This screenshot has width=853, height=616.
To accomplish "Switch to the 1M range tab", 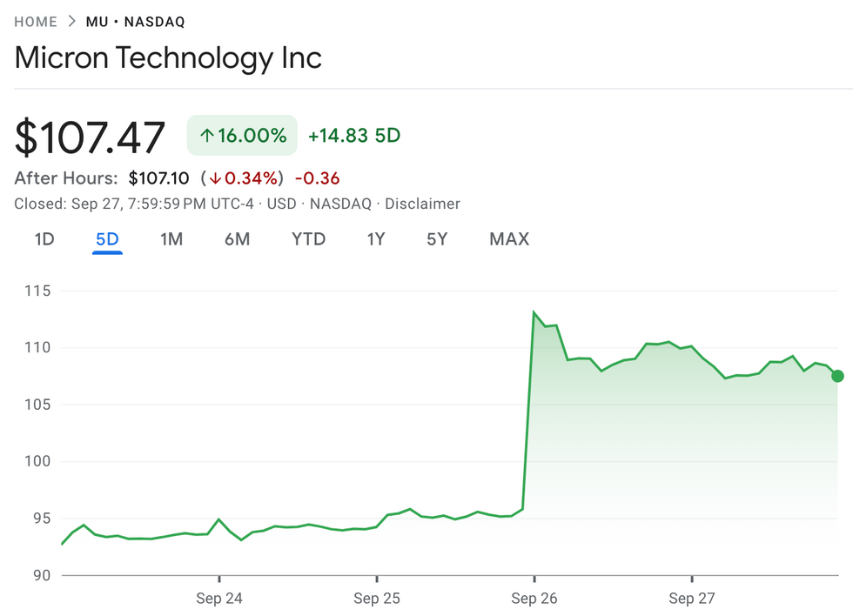I will coord(171,239).
